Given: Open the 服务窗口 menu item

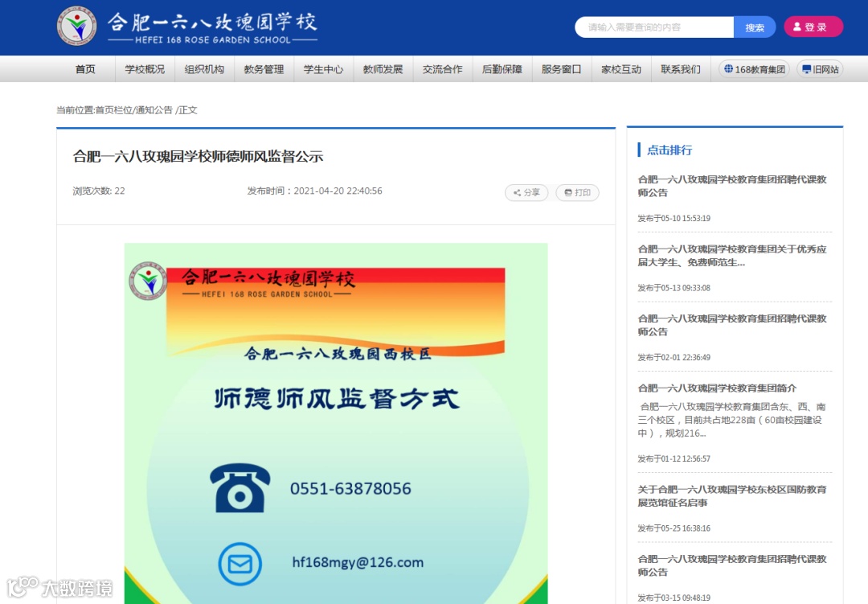Looking at the screenshot, I should 561,69.
